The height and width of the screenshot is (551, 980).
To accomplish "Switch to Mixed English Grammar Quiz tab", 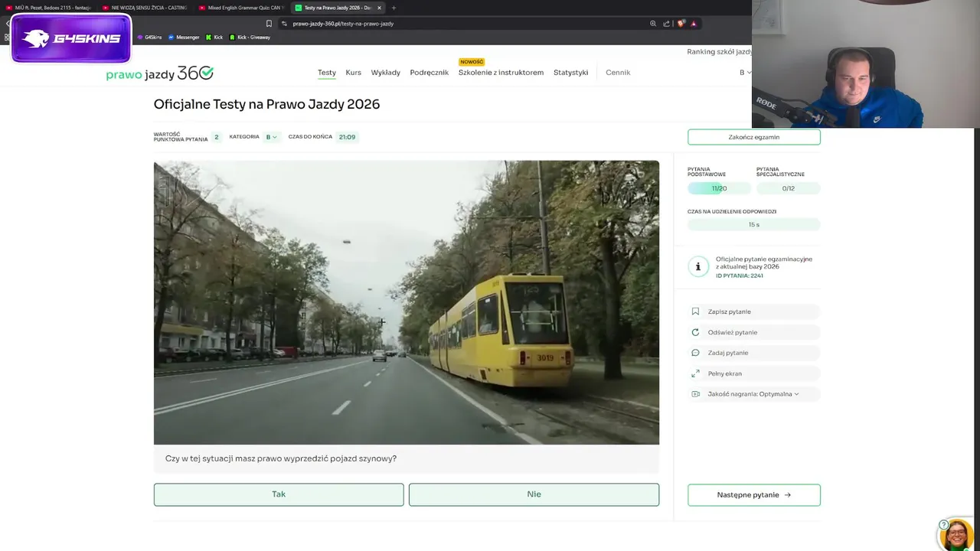I will click(241, 8).
